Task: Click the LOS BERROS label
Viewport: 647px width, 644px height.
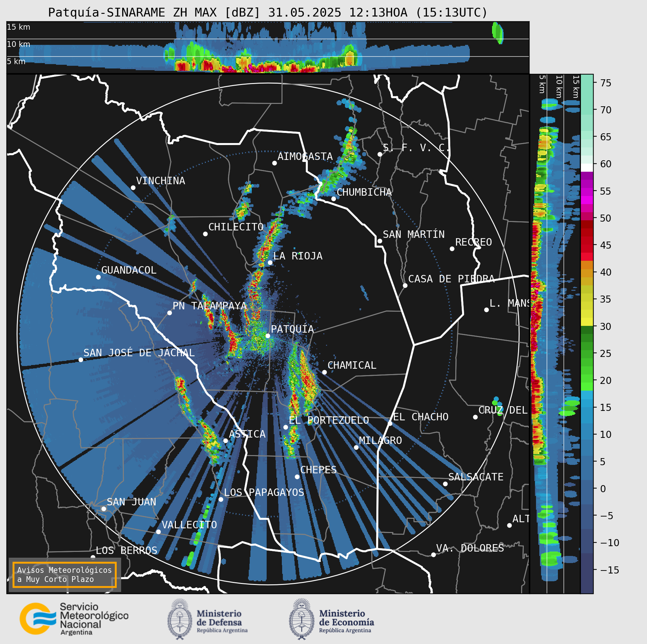Action: click(127, 551)
